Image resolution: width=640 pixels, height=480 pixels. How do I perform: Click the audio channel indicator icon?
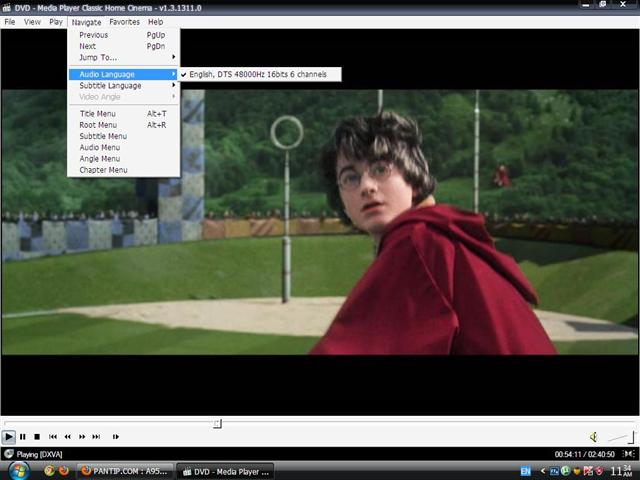coord(629,454)
